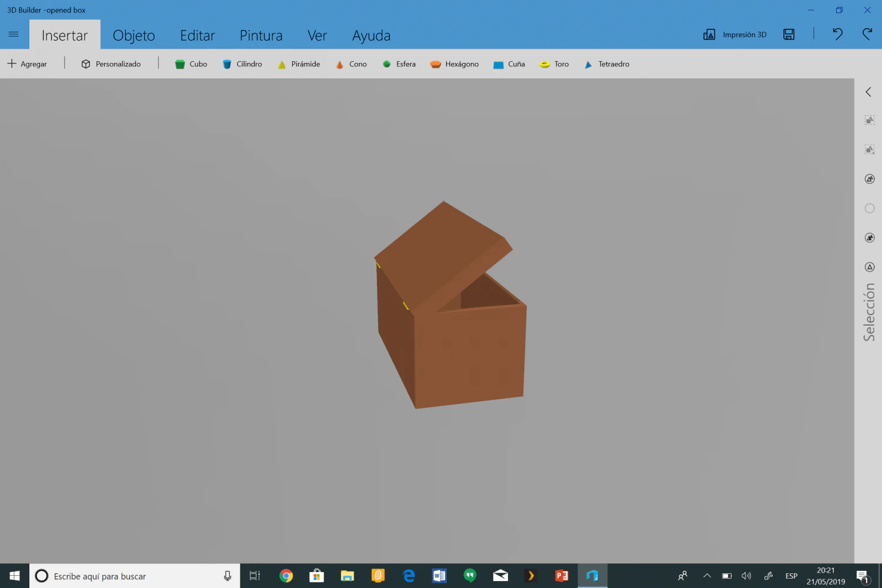Viewport: 882px width, 588px height.
Task: Click the ungroup-objects icon in Selección panel
Action: click(x=870, y=149)
